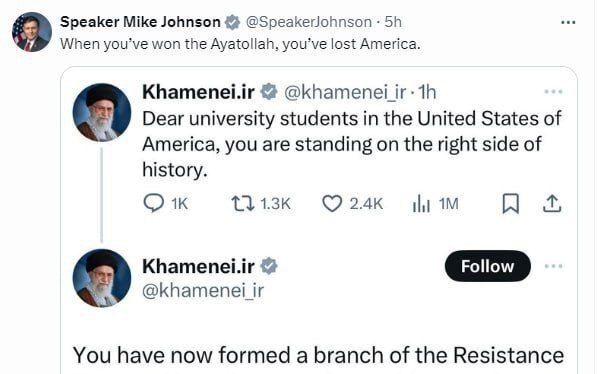The width and height of the screenshot is (598, 374).
Task: Like the tweet with 2.4K hearts
Action: [x=332, y=204]
